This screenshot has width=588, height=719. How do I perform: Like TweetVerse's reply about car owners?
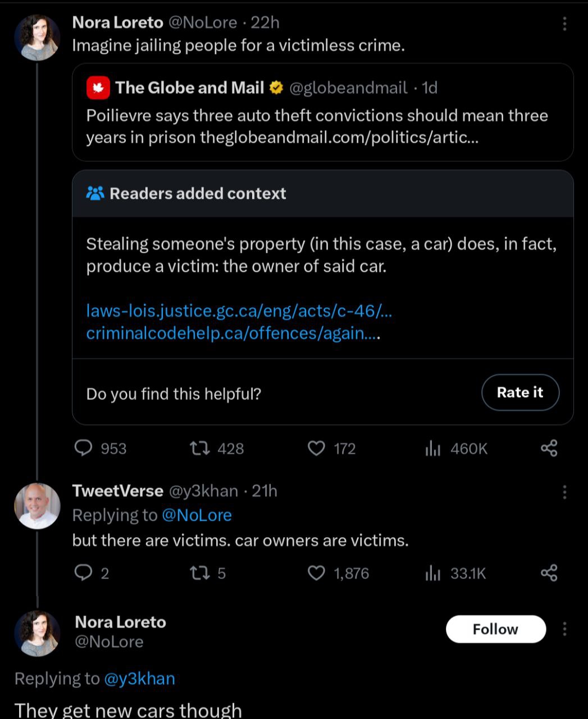click(317, 573)
